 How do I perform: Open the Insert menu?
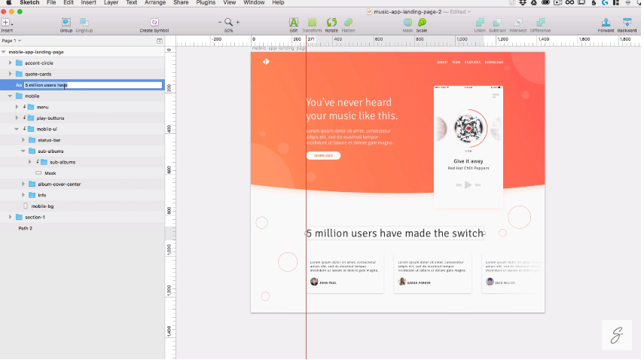[88, 2]
